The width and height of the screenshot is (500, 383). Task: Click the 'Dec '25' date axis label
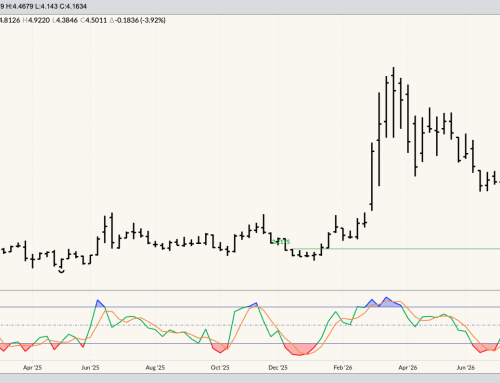pos(278,368)
